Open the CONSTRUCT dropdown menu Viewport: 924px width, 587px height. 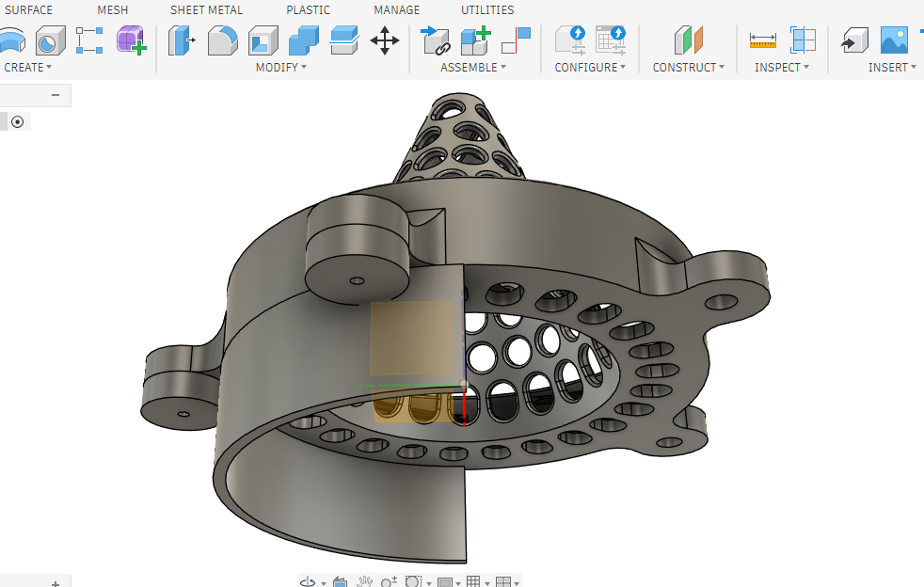pos(689,67)
